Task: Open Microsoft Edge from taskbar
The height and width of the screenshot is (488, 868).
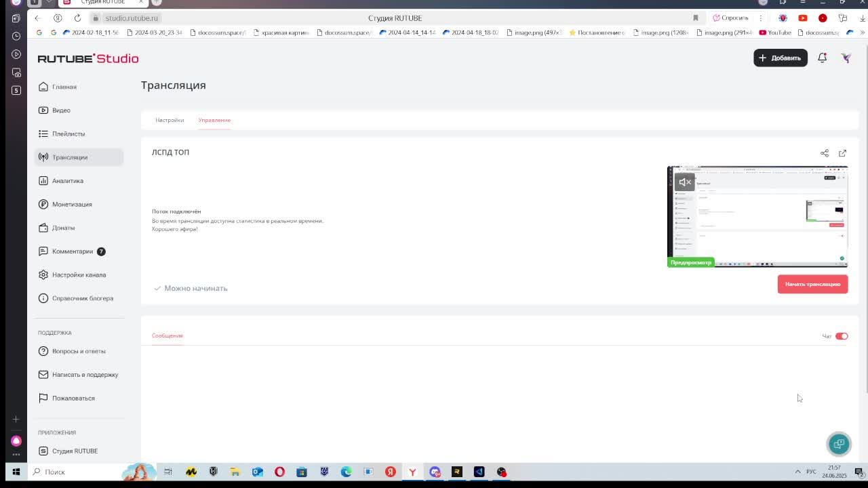Action: [346, 472]
